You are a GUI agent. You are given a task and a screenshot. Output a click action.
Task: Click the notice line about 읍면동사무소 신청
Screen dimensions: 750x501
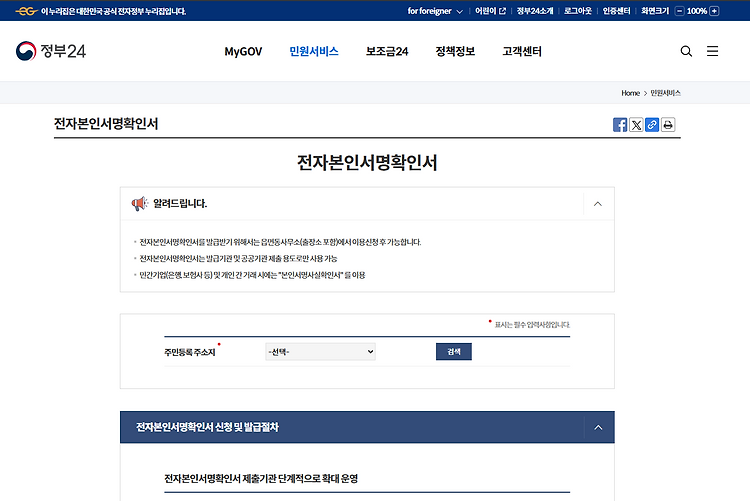click(280, 242)
